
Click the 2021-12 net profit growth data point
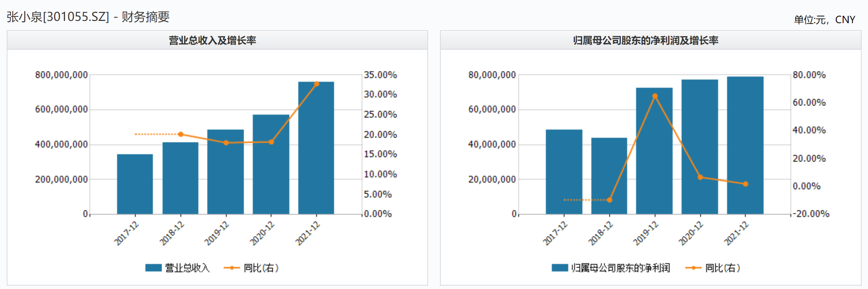(x=746, y=184)
